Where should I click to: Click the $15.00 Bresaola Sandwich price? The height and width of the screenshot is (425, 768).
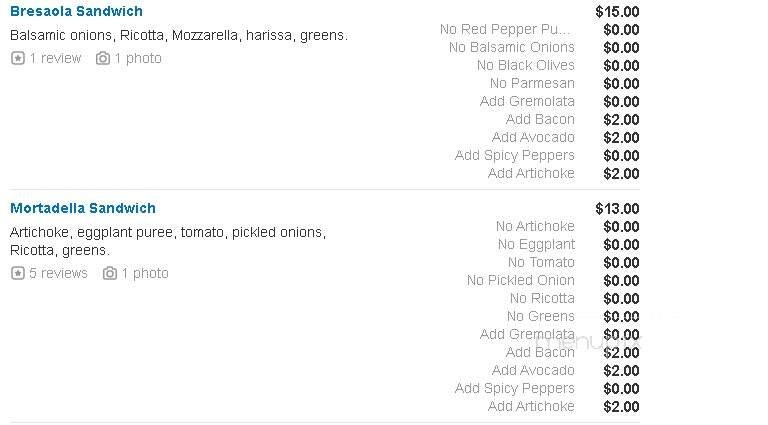[617, 11]
